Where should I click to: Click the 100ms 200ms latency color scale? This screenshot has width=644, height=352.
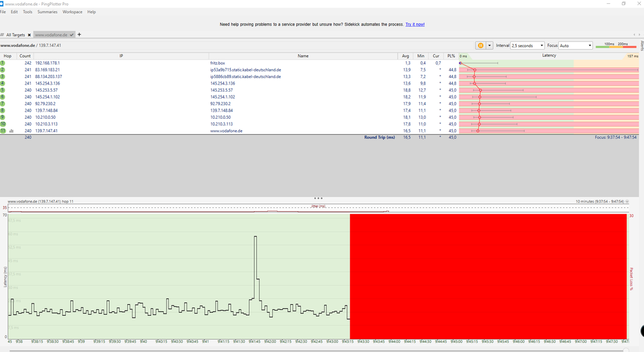pos(615,45)
